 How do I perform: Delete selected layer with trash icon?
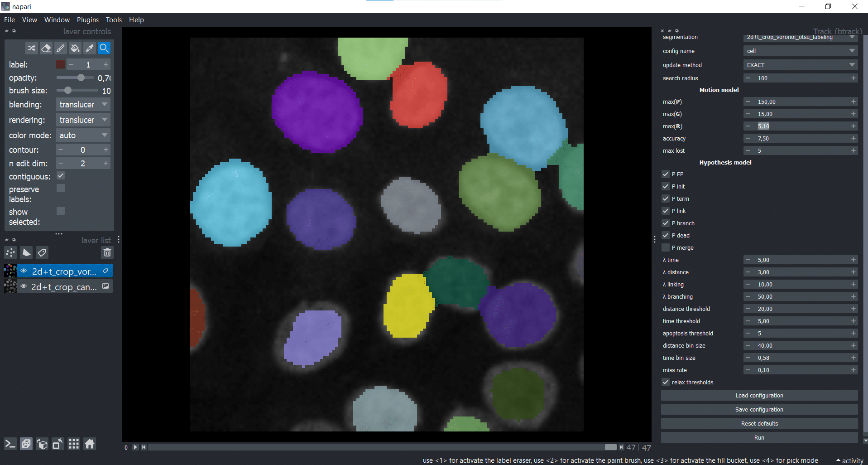coord(107,252)
